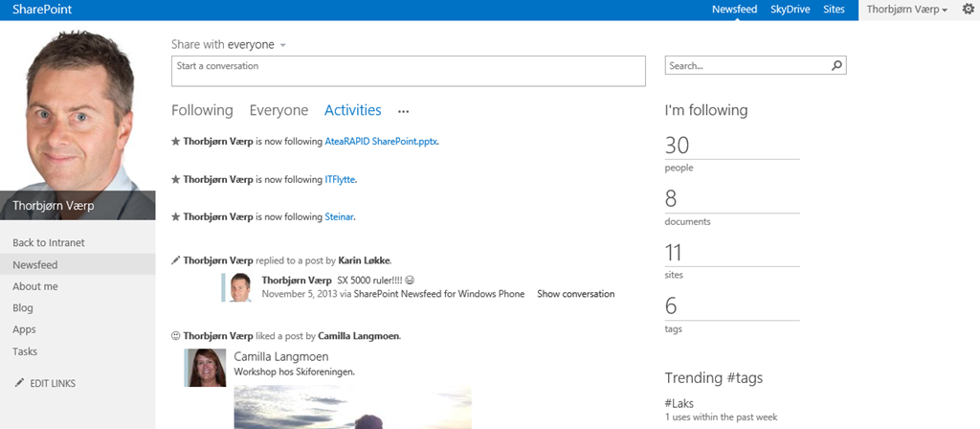Open the settings gear icon
The width and height of the screenshot is (980, 429).
tap(968, 10)
